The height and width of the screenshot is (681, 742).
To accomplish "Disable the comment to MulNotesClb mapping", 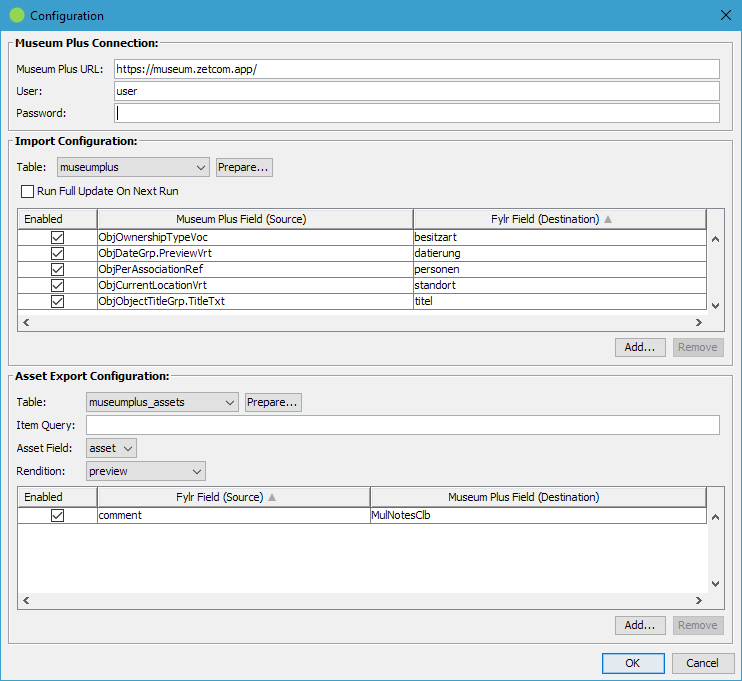I will [57, 515].
